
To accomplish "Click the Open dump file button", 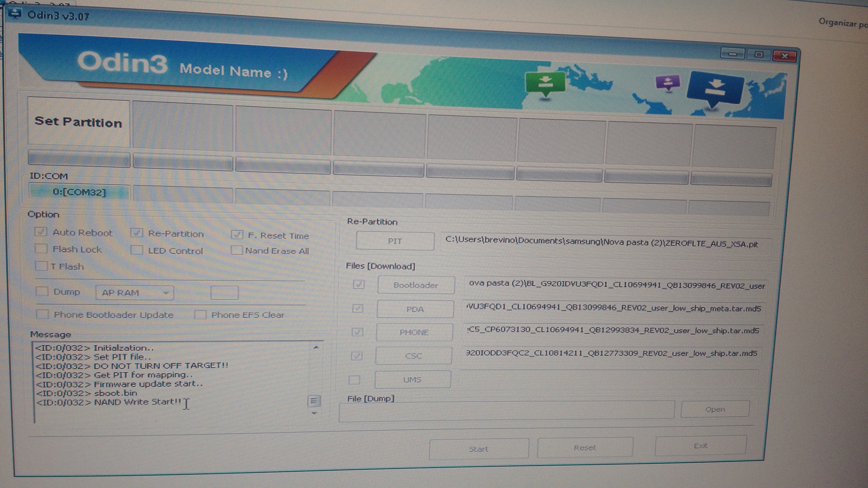I will pos(715,409).
